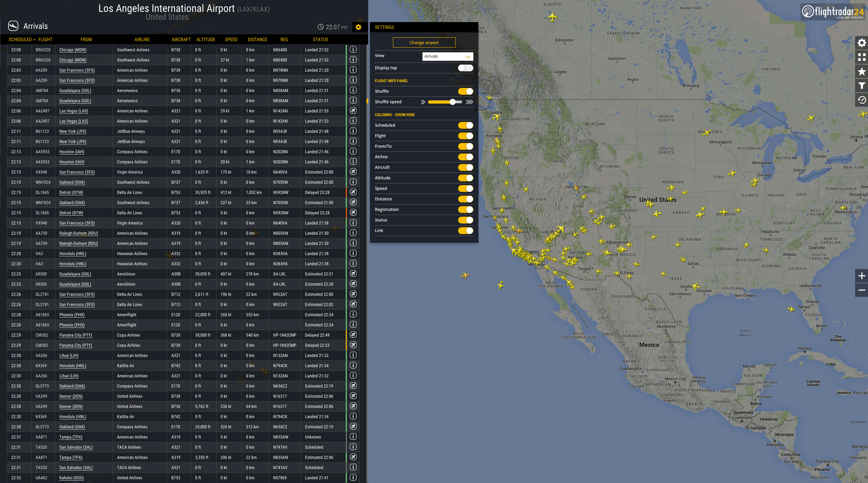Image resolution: width=868 pixels, height=483 pixels.
Task: Click the airplane icon over Alberta
Action: pos(552,17)
